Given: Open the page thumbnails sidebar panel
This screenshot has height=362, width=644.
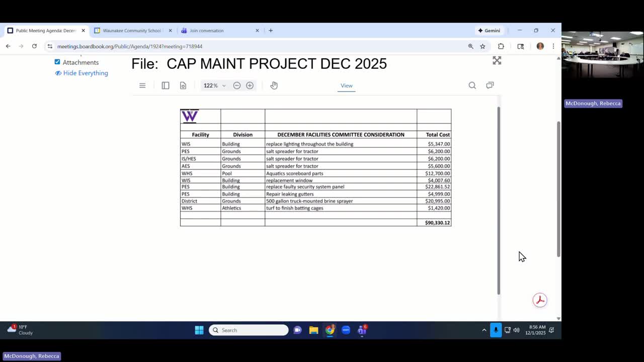Looking at the screenshot, I should (x=166, y=85).
